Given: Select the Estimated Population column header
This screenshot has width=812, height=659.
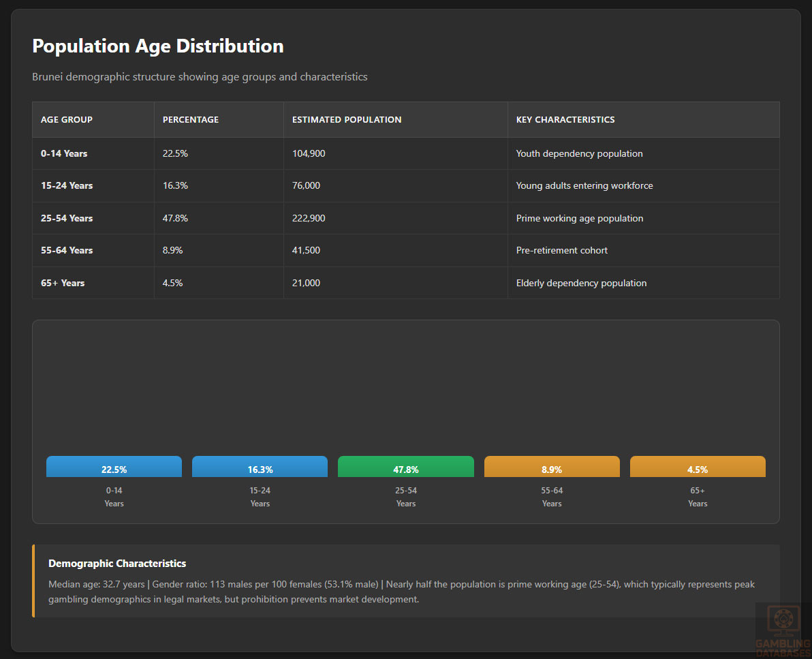Looking at the screenshot, I should 347,120.
